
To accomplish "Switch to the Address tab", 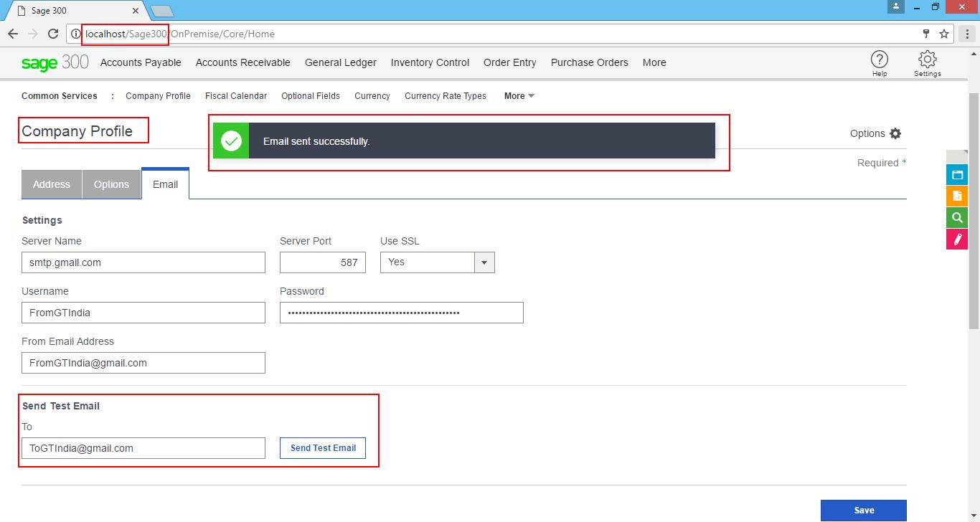I will (x=51, y=184).
